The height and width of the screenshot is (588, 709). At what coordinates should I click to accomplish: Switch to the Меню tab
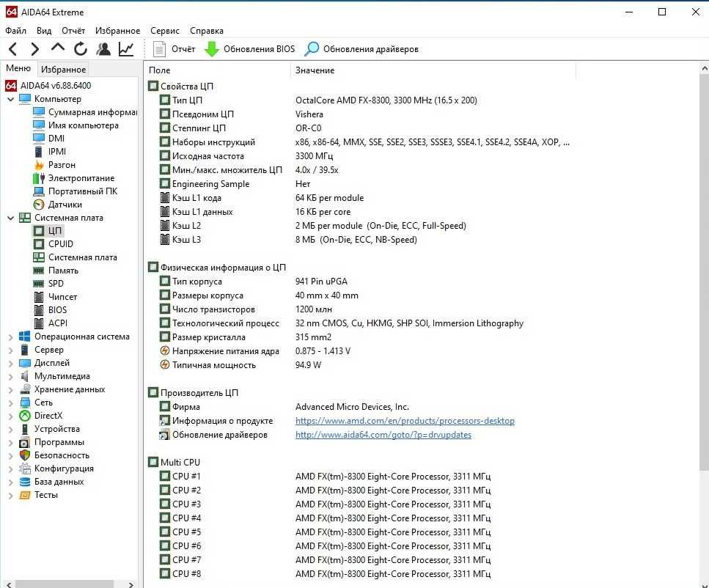[18, 68]
